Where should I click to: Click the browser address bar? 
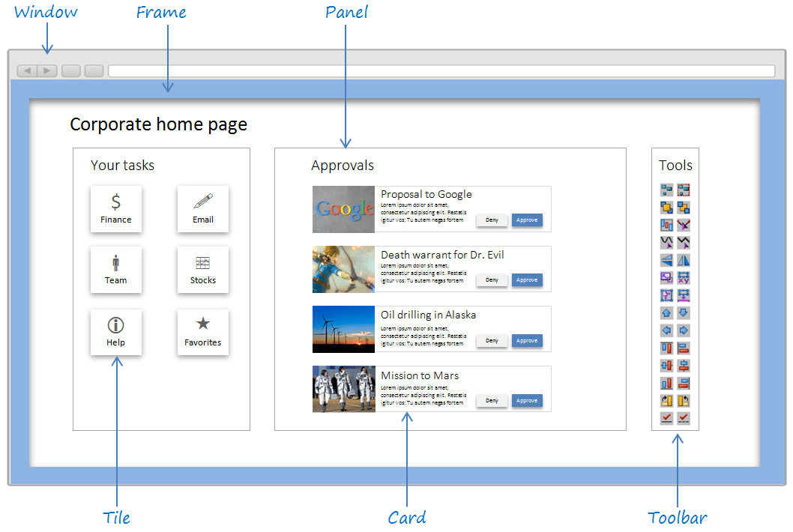click(x=442, y=70)
